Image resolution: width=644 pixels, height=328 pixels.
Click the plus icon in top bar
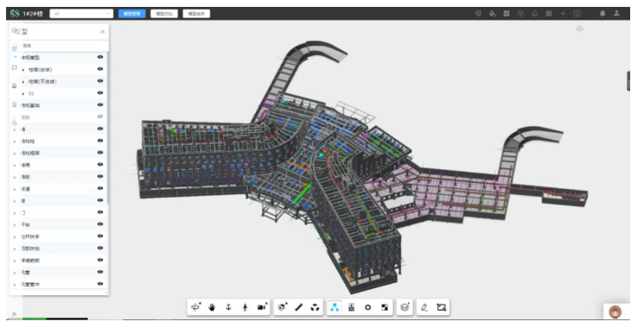563,14
